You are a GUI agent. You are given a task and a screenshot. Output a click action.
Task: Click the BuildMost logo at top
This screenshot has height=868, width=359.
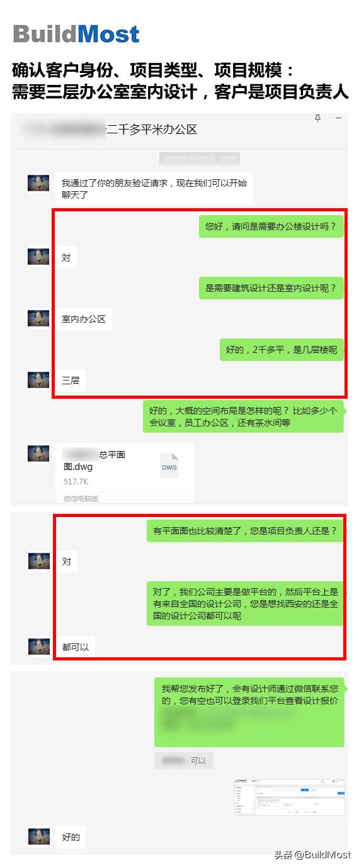click(76, 34)
